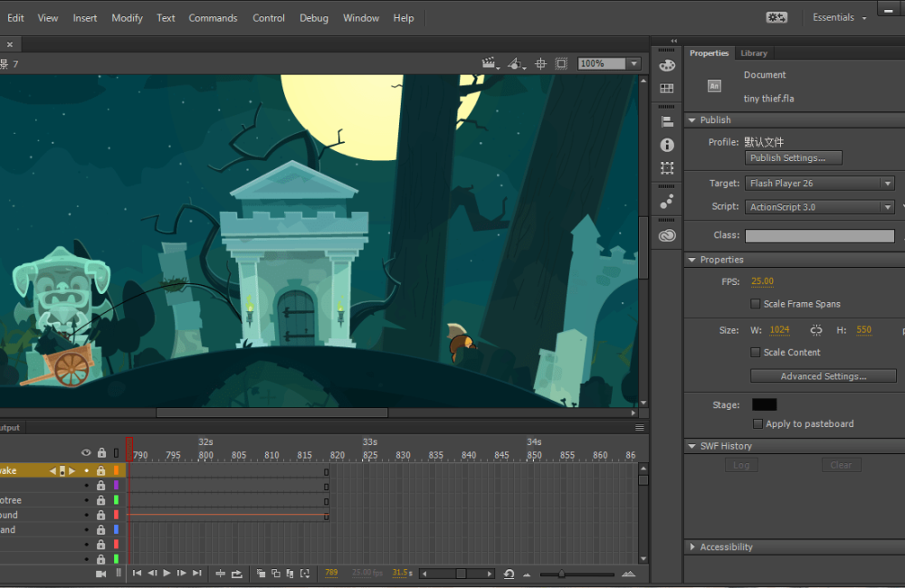The image size is (905, 588).
Task: Collapse the Publish section
Action: tap(692, 120)
